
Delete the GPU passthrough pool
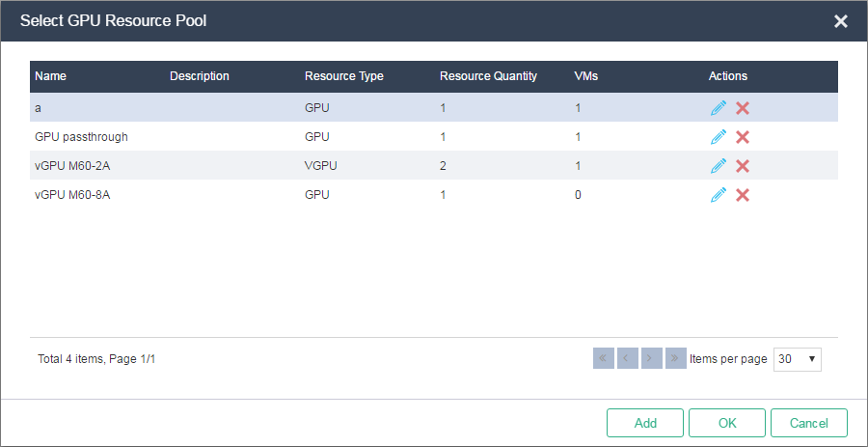coord(743,137)
